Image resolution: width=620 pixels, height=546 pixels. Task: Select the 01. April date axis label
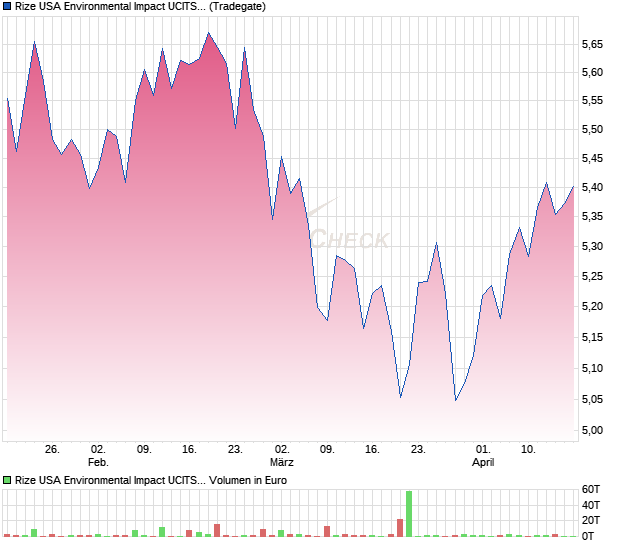point(483,456)
